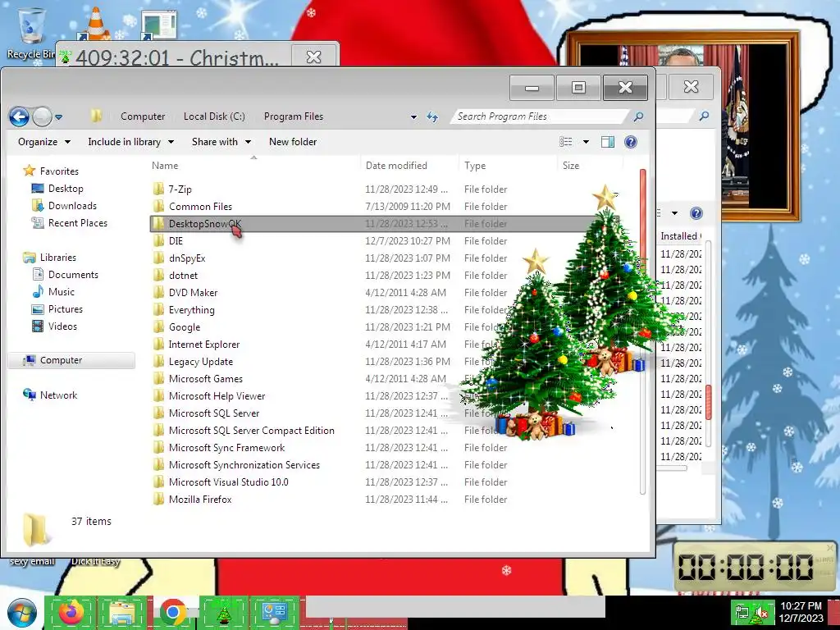Image resolution: width=840 pixels, height=630 pixels.
Task: Create a New folder
Action: [x=293, y=142]
